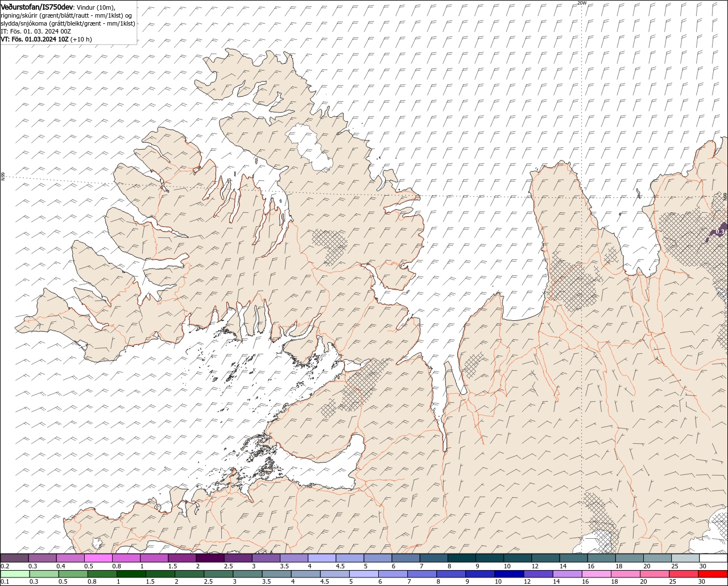Image resolution: width=728 pixels, height=586 pixels.
Task: Click the dark mauve 0.2 swatch in the top legend row
Action: pyautogui.click(x=14, y=558)
